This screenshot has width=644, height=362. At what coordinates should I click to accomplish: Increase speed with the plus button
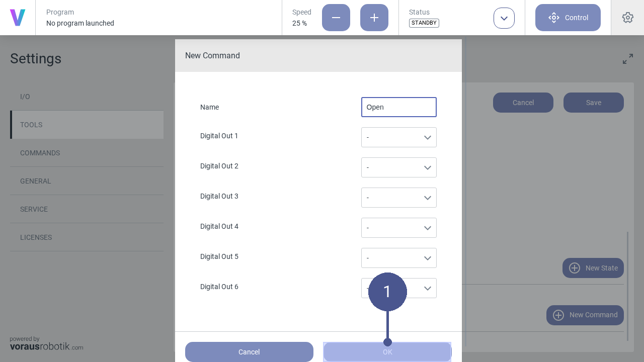(374, 18)
